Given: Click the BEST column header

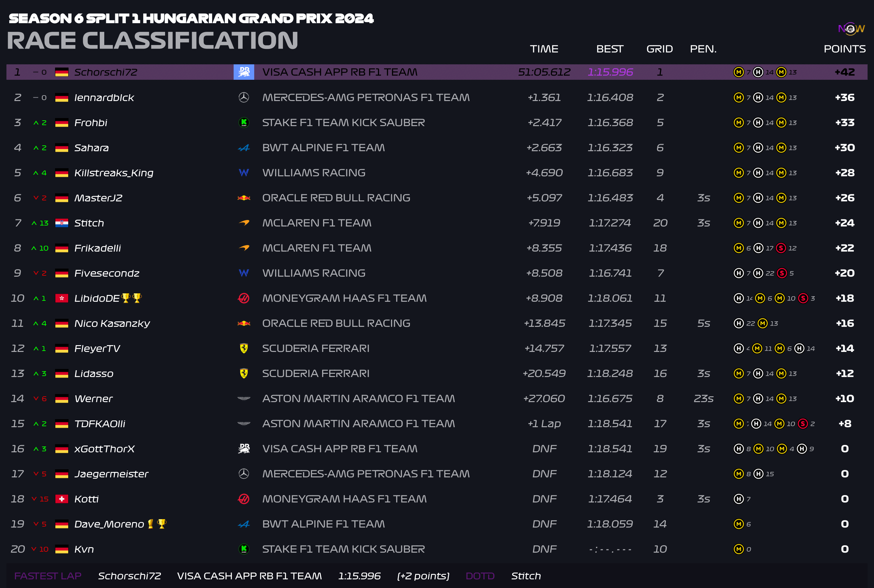Looking at the screenshot, I should click(609, 49).
